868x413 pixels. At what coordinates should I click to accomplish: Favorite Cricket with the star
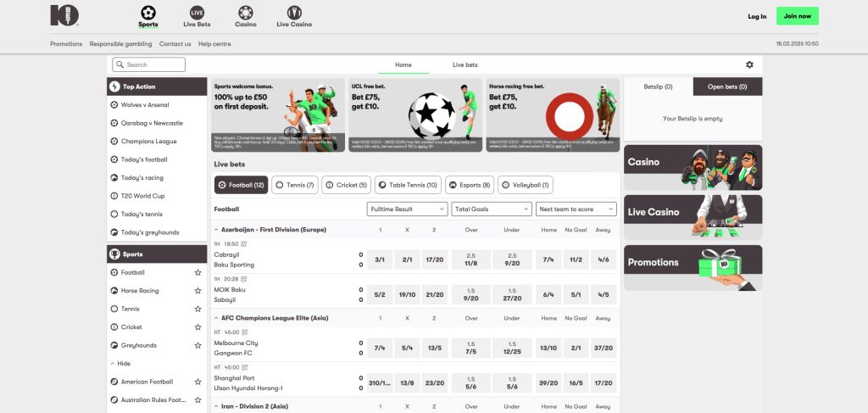point(198,327)
